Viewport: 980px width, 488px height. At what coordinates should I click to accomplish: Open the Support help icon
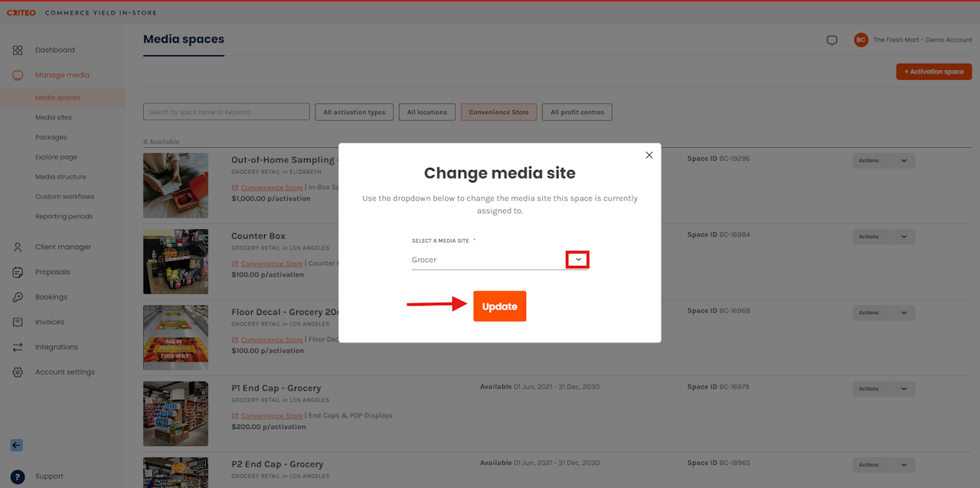[x=18, y=477]
